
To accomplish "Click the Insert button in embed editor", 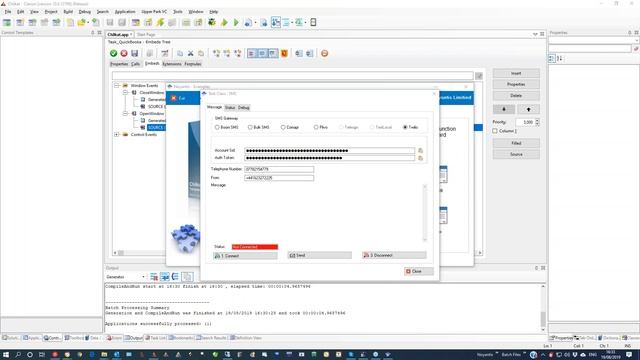I will 516,73.
